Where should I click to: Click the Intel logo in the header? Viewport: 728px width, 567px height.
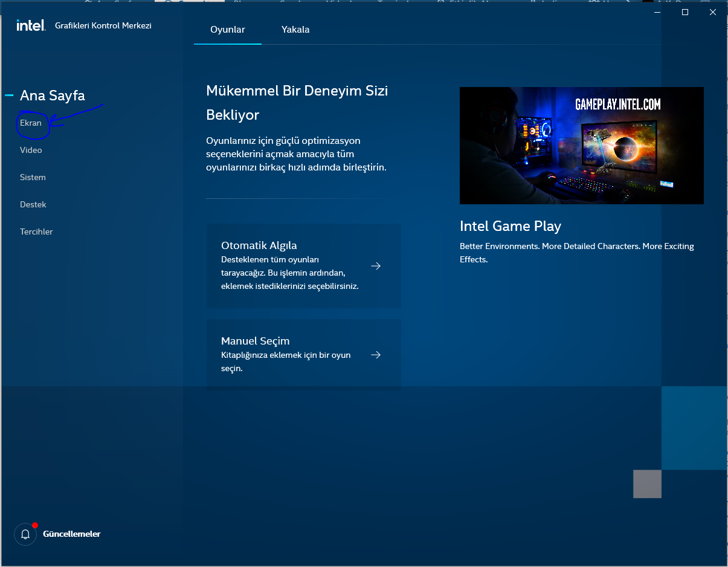point(30,25)
